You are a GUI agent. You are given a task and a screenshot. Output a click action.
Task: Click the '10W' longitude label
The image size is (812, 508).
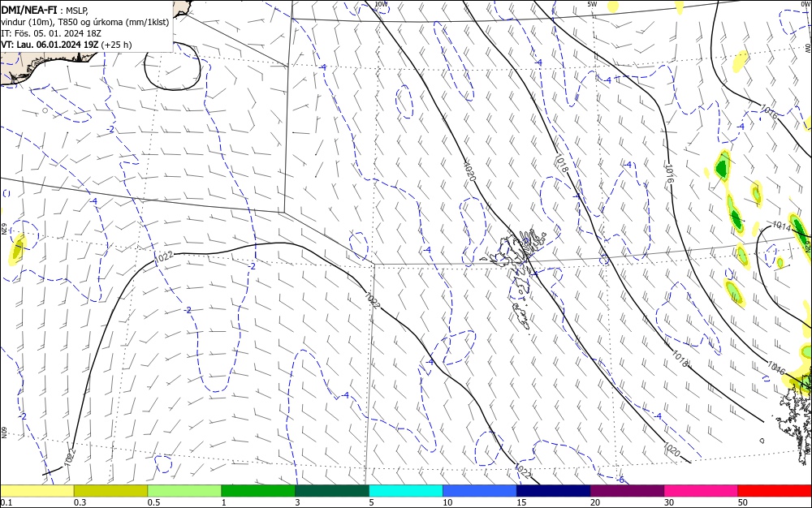381,4
